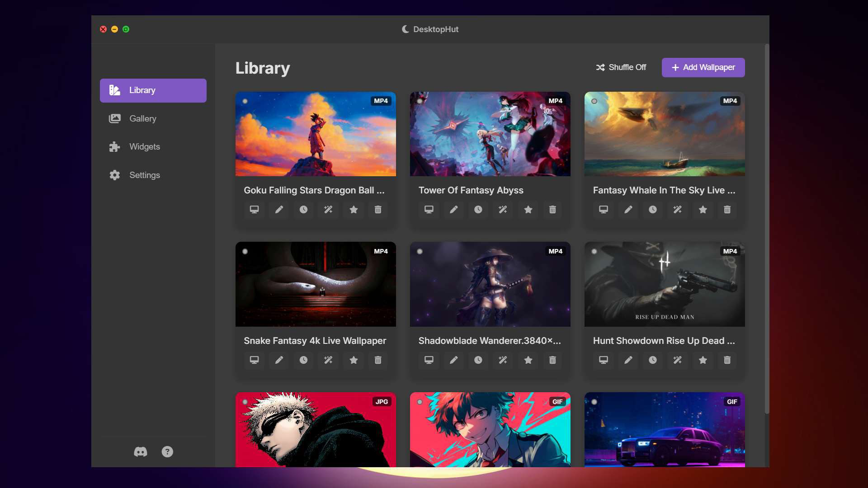The height and width of the screenshot is (488, 868).
Task: Apply Goku Falling Stars wallpaper to desktop
Action: click(255, 210)
